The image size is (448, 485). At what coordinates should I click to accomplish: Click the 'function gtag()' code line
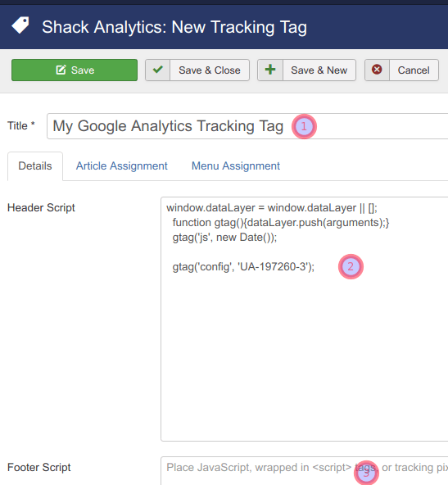click(x=281, y=223)
